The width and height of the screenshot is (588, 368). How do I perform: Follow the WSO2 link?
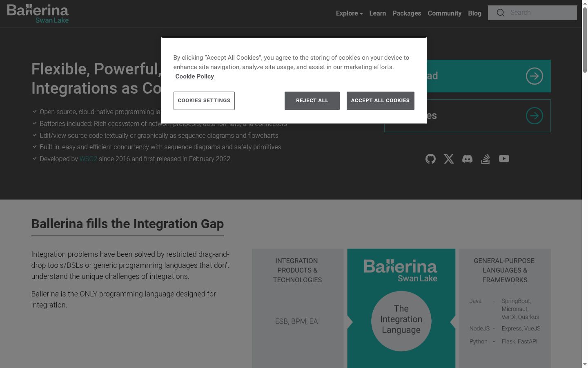[88, 159]
